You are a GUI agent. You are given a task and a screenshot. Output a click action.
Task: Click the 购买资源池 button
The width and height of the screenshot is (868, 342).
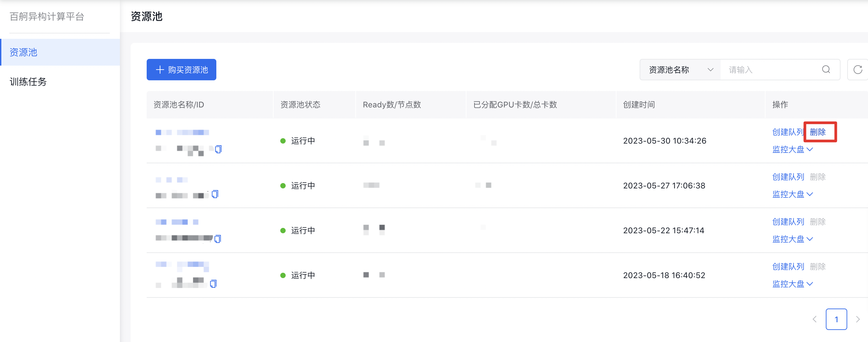181,70
